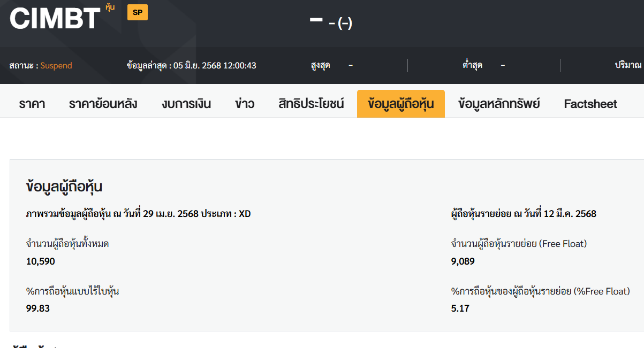
Task: Click the %การถือหุ้นของผู้ถือหุ้นรายย่อย (%Free Float) label
Action: (x=541, y=291)
